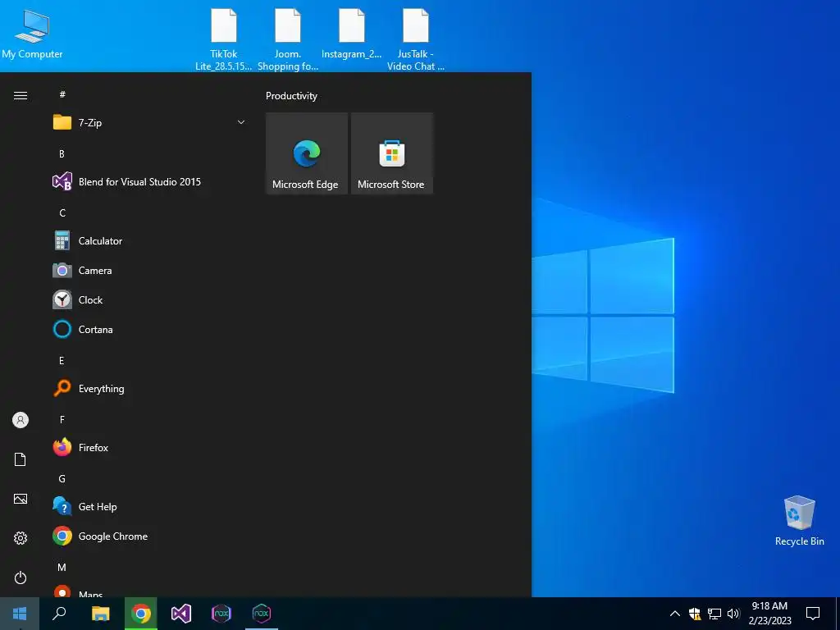Select the Instagram desktop file
Image resolution: width=840 pixels, height=630 pixels.
(x=351, y=33)
